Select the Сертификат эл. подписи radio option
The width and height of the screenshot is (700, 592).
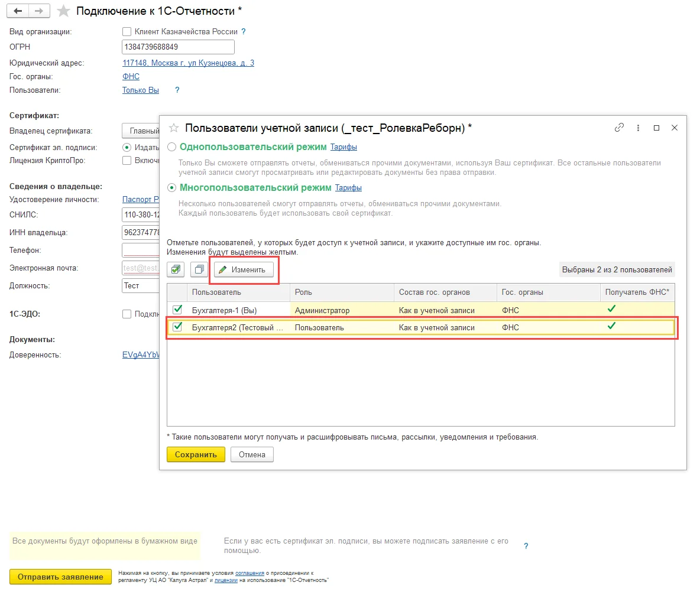click(127, 147)
